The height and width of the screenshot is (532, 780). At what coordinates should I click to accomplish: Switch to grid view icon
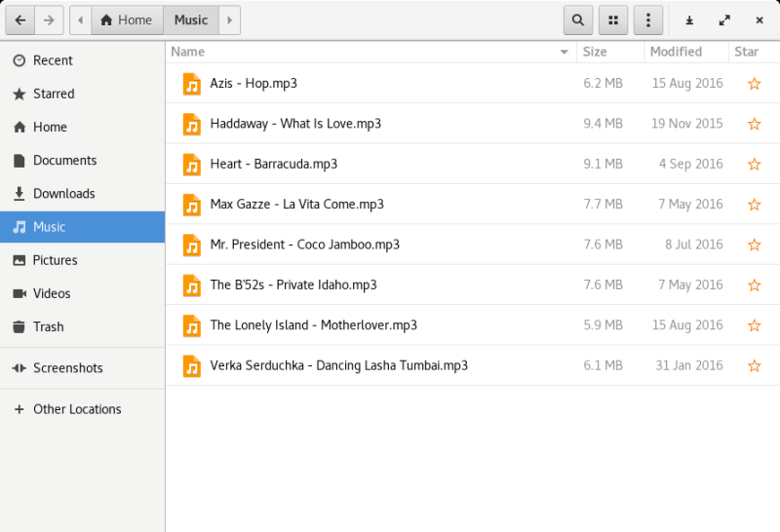(613, 19)
